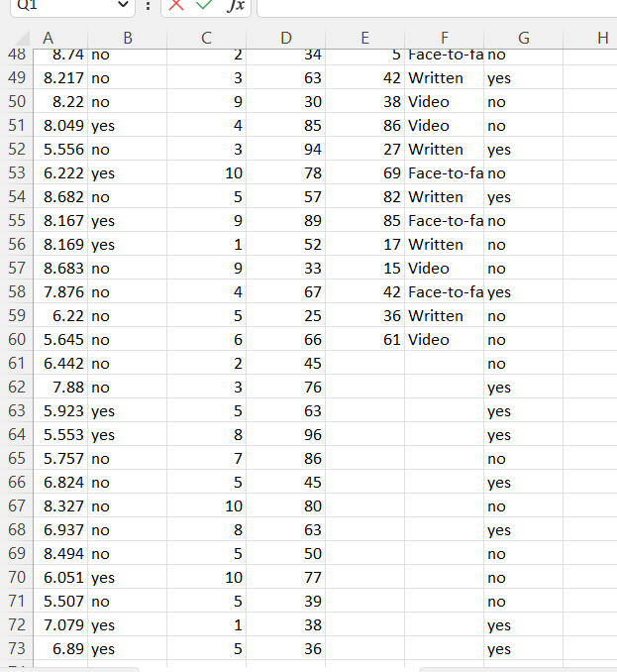Select row 73 header
Viewport: 617px width, 672px height.
click(x=17, y=648)
